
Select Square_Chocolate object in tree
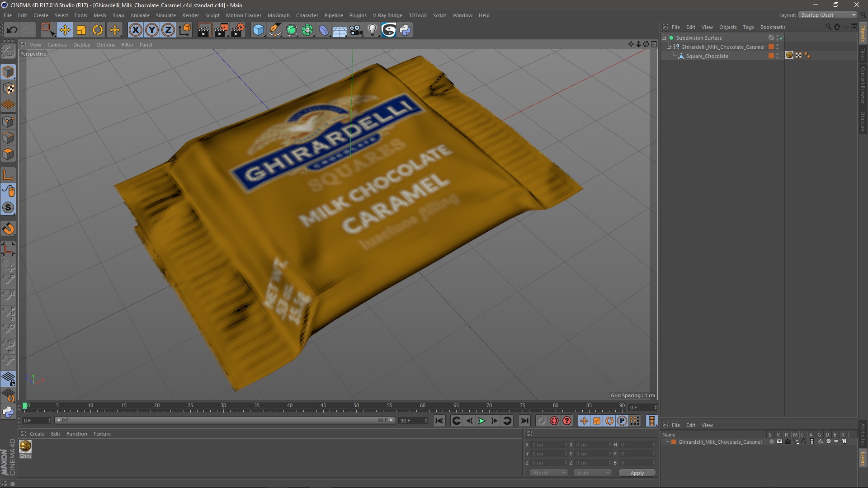pyautogui.click(x=707, y=56)
